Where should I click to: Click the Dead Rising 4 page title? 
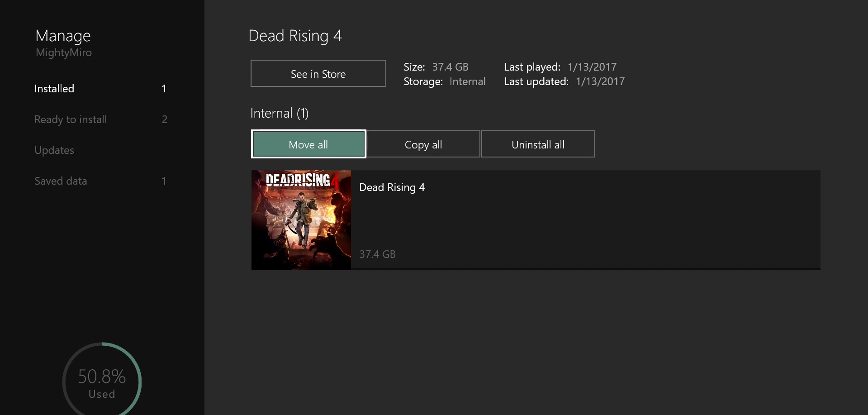(295, 36)
